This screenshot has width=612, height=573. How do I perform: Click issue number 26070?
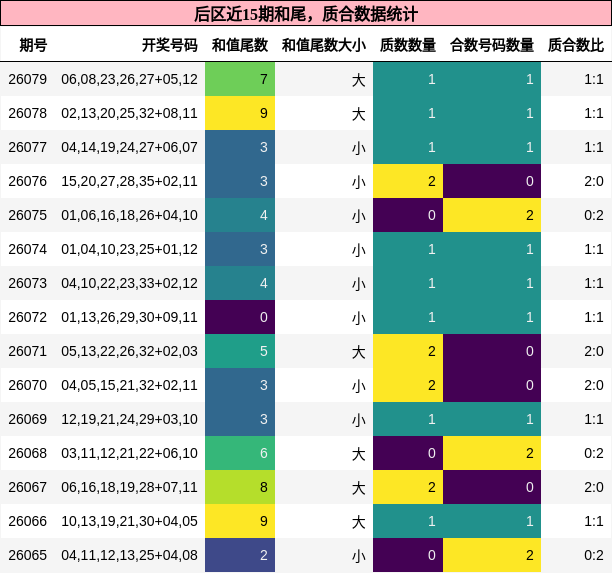click(x=27, y=385)
